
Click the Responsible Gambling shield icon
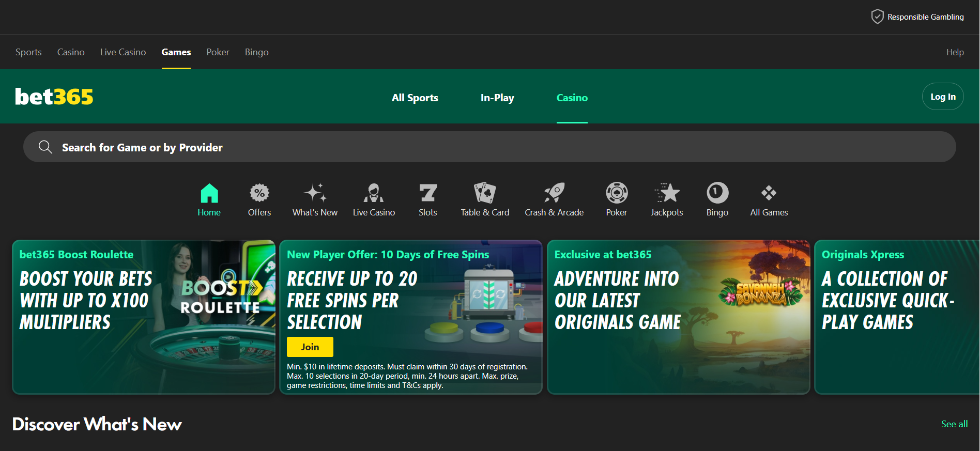(x=877, y=17)
